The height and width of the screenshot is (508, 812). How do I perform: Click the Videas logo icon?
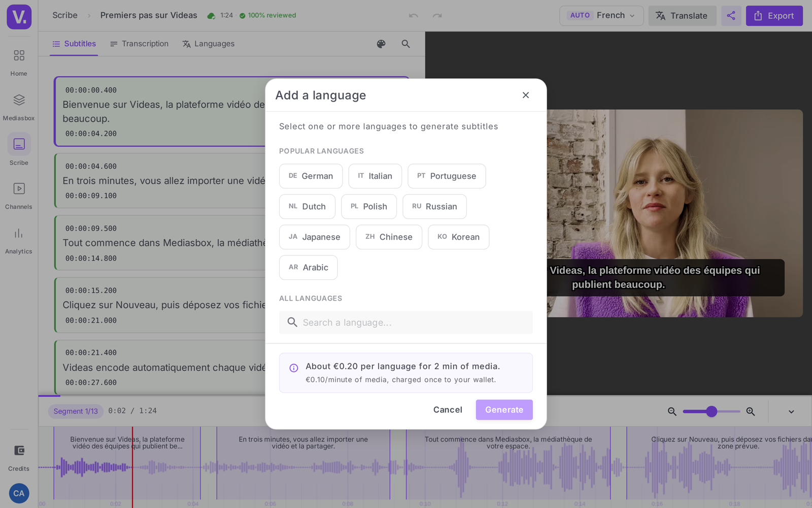19,17
